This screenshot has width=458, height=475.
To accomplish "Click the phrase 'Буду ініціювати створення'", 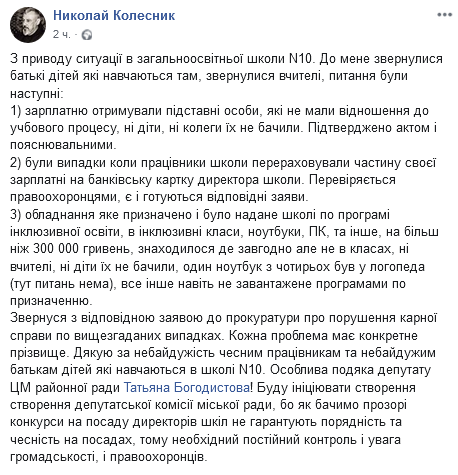I will 336,388.
